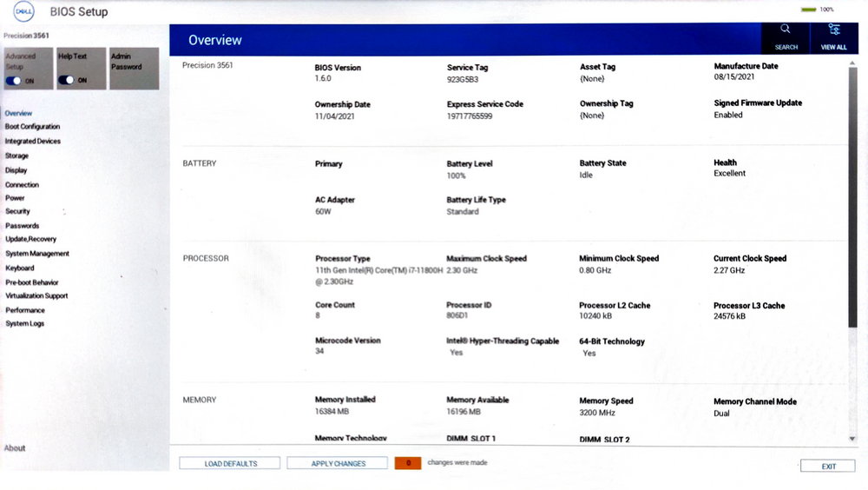Click the scrollbar down arrow

point(852,439)
